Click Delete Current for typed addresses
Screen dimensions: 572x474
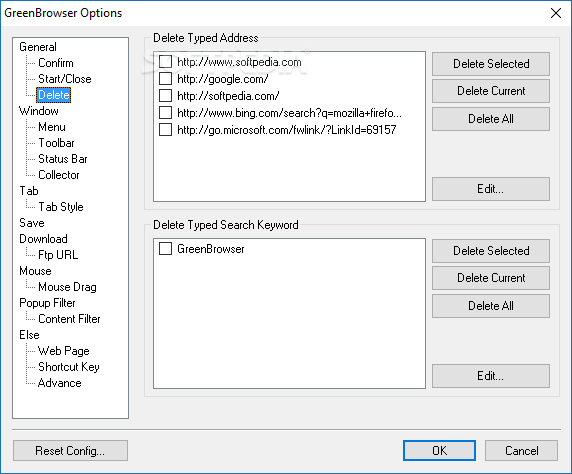click(491, 91)
